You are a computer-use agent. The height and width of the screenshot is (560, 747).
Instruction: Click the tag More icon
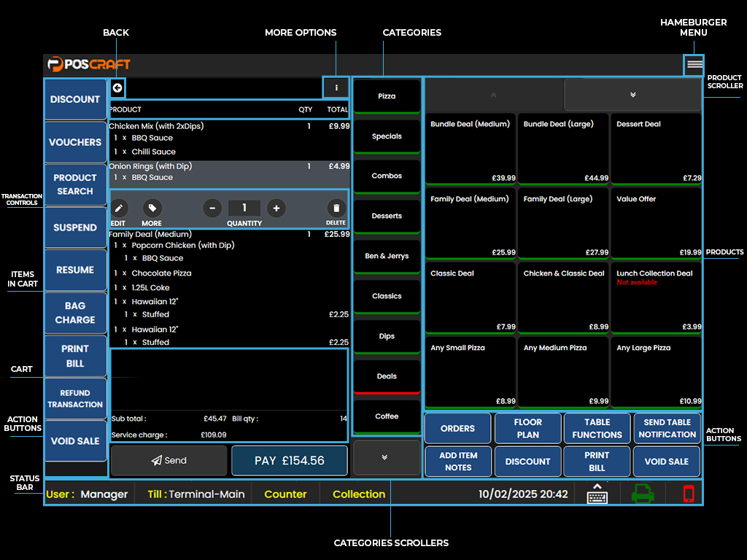152,208
